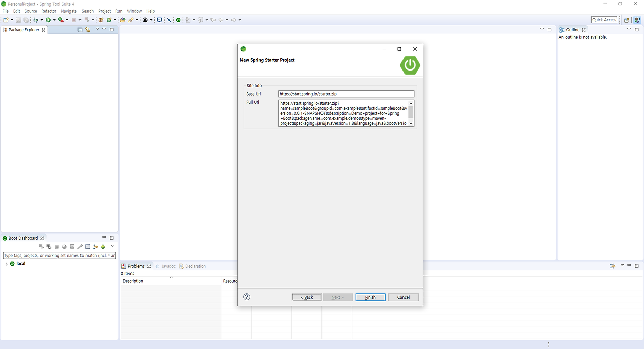Click the Base Url field in the dialog
Viewport: 644px width, 349px height.
[x=346, y=94]
